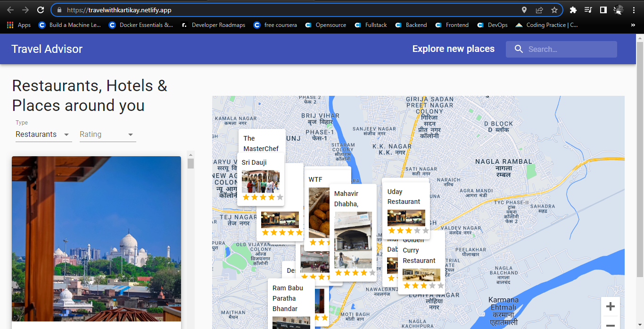Image resolution: width=644 pixels, height=329 pixels.
Task: Click the Google Apps grid icon
Action: coord(10,25)
